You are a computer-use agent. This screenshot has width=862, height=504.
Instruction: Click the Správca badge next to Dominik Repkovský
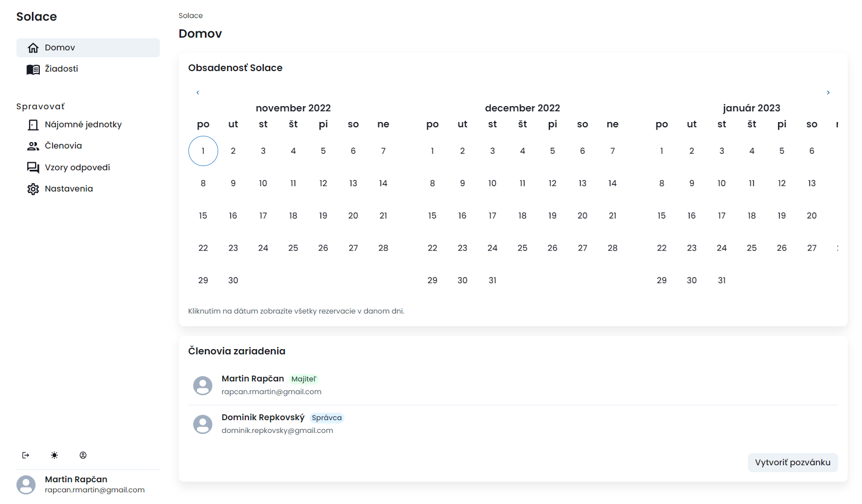pyautogui.click(x=327, y=418)
